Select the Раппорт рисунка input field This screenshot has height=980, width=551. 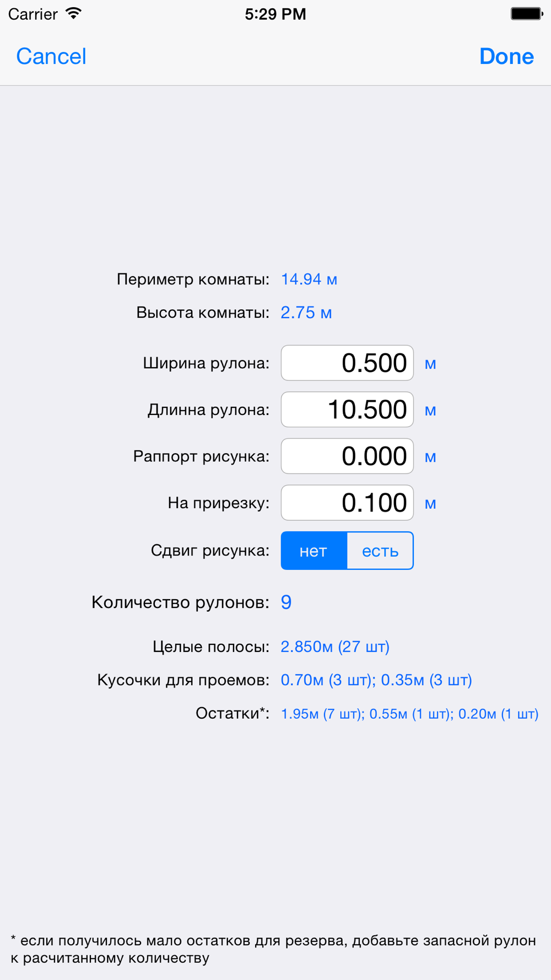coord(347,456)
